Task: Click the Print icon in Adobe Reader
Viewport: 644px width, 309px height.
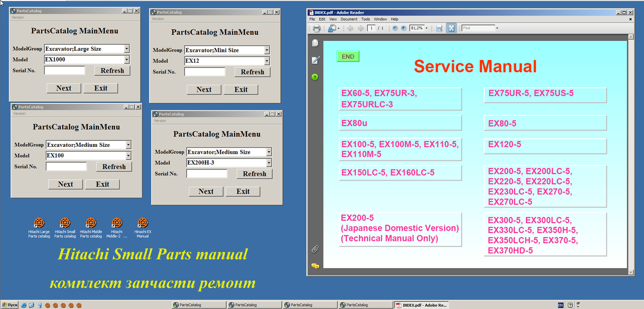Action: click(x=317, y=28)
